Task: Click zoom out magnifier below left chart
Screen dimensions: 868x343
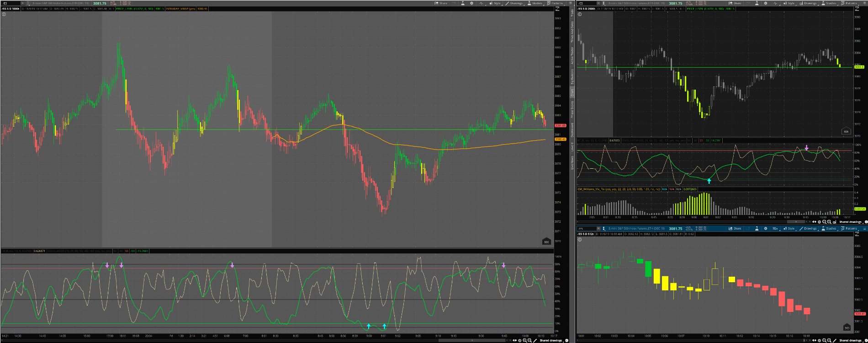Action: click(529, 340)
